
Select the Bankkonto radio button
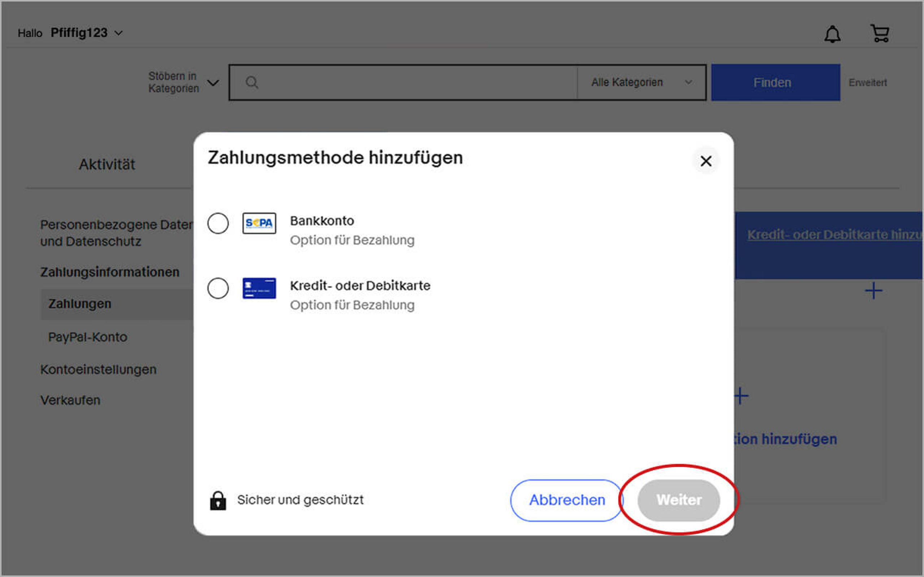point(218,223)
